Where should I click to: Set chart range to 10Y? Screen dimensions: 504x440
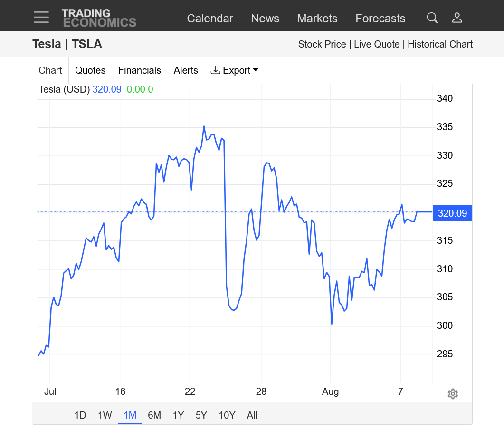[227, 415]
